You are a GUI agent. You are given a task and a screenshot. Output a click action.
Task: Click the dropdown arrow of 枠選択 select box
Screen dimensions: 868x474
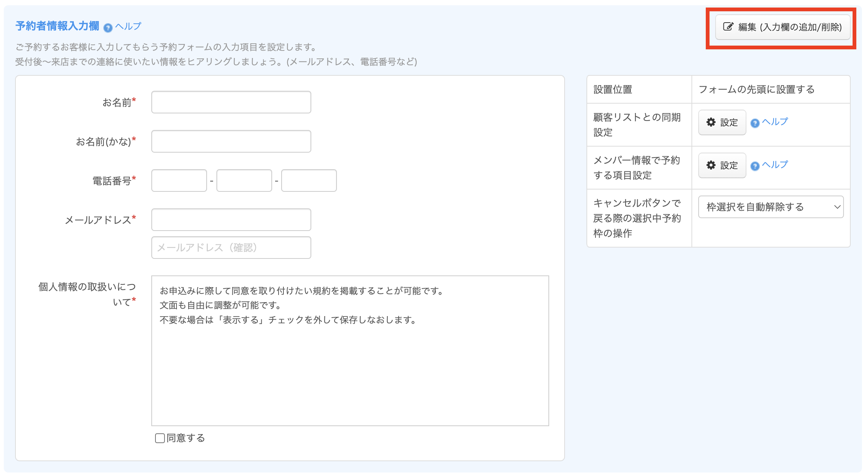pos(837,207)
